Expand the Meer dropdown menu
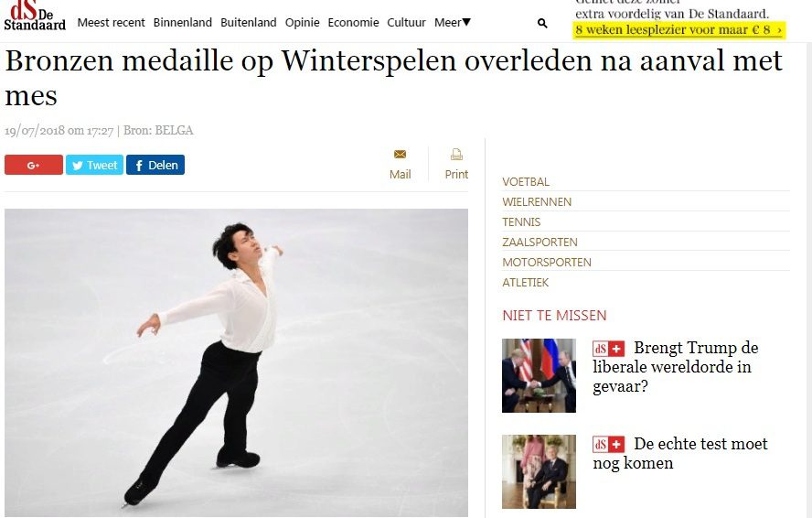 (452, 22)
